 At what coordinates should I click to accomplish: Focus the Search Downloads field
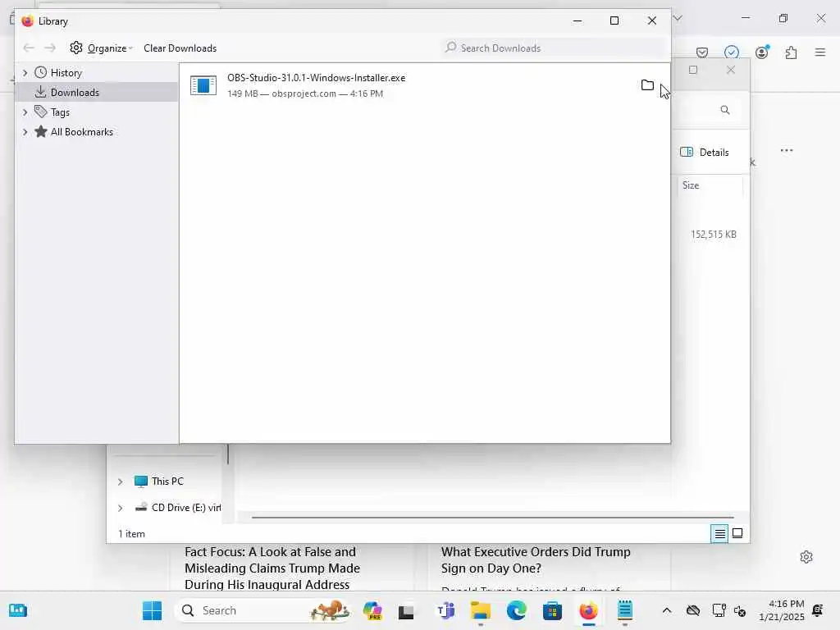pos(555,48)
